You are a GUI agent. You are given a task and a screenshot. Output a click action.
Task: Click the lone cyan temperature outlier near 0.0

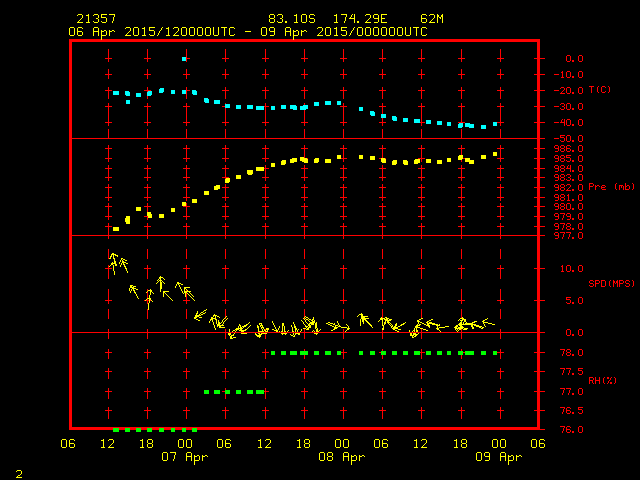click(x=184, y=59)
